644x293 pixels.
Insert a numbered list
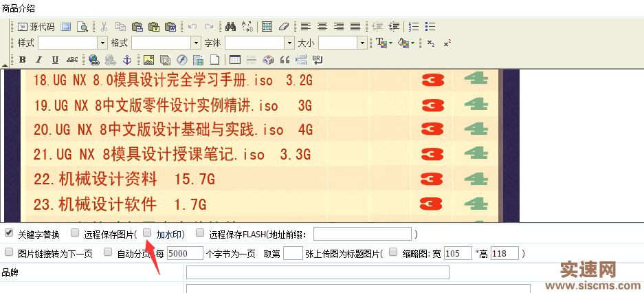[414, 27]
